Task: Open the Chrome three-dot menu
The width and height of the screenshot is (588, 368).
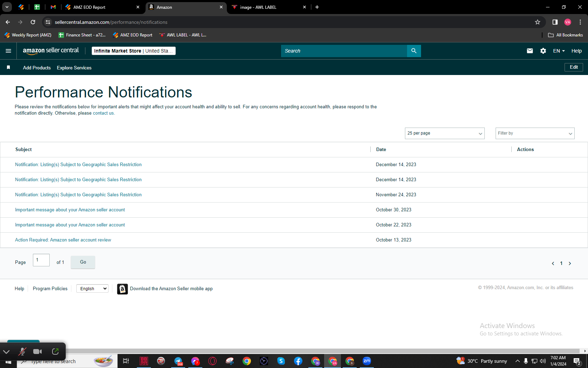Action: (x=580, y=22)
